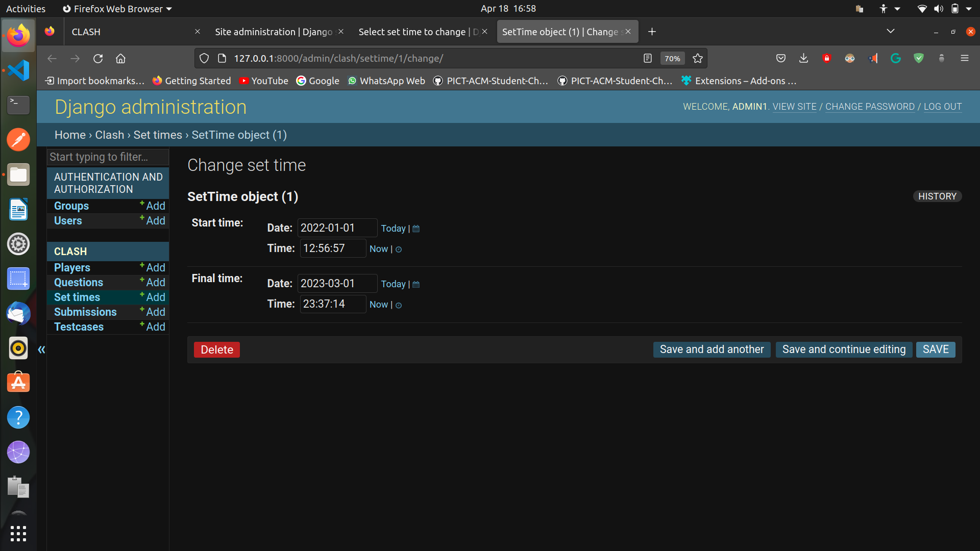Click the calendar icon for Final Date
980x551 pixels.
click(x=416, y=284)
